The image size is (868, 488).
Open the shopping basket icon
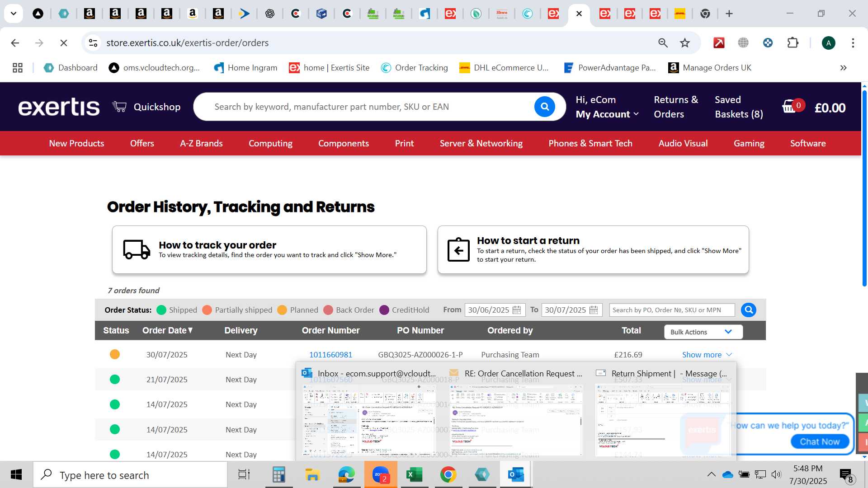789,107
